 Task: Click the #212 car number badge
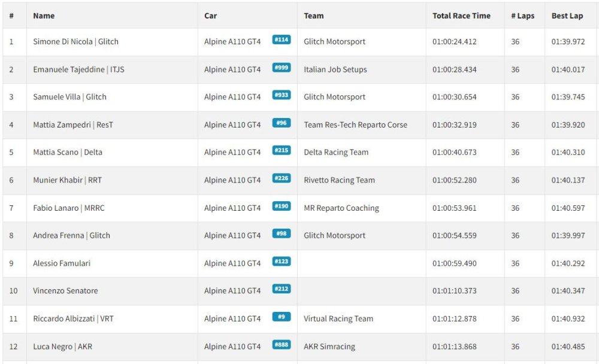282,289
